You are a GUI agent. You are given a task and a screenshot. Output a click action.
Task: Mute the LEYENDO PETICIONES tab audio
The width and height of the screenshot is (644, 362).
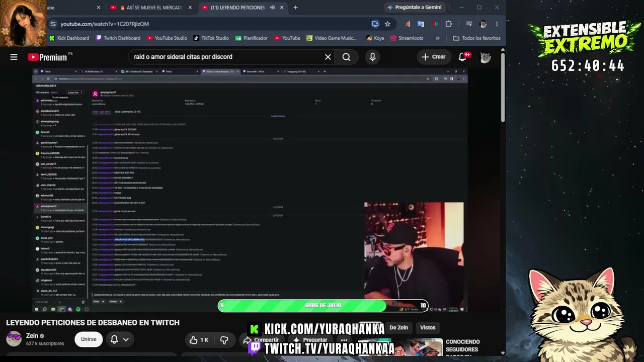click(272, 8)
